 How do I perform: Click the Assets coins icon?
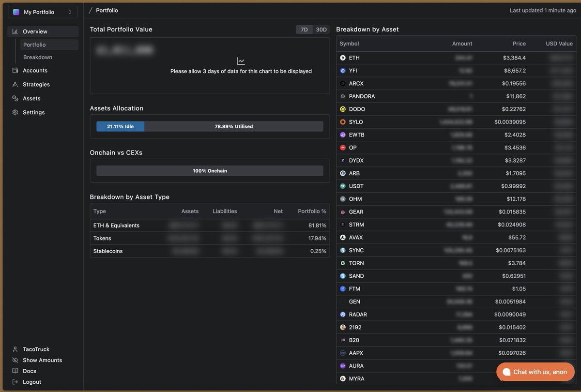point(15,98)
